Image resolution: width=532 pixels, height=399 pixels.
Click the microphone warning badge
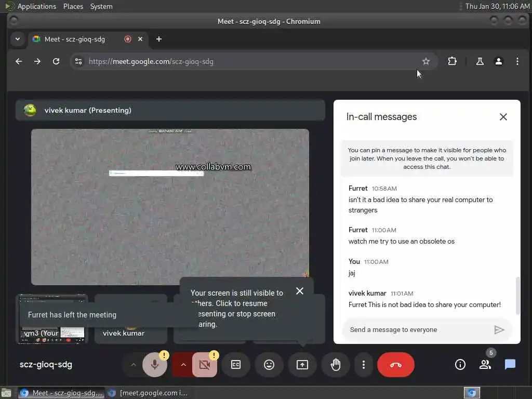(x=164, y=355)
